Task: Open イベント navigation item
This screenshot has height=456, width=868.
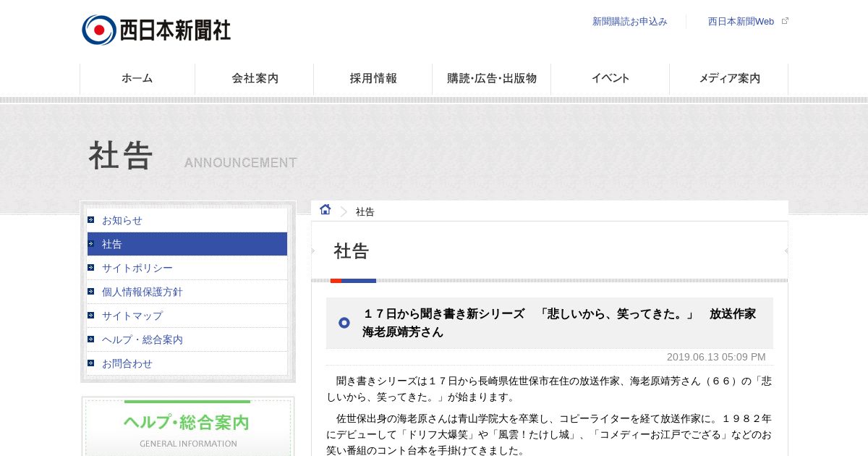Action: [x=610, y=79]
